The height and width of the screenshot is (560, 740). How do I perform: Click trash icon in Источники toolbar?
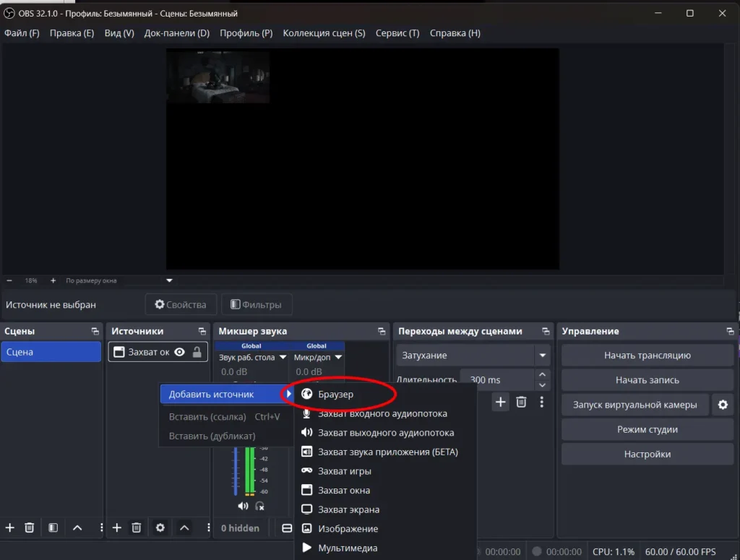tap(136, 528)
